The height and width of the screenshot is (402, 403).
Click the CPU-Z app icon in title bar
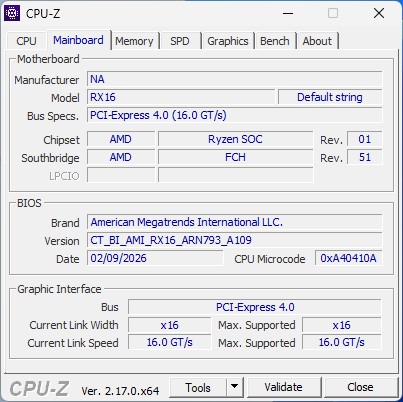point(12,13)
